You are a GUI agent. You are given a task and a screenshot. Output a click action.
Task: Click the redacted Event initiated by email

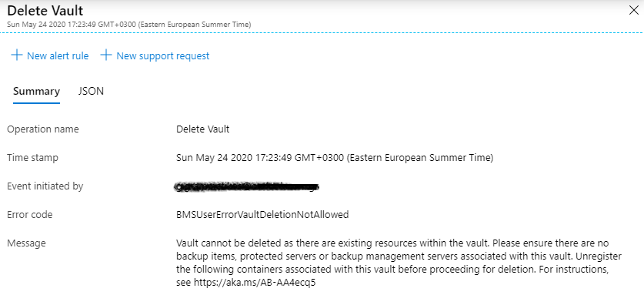[247, 187]
